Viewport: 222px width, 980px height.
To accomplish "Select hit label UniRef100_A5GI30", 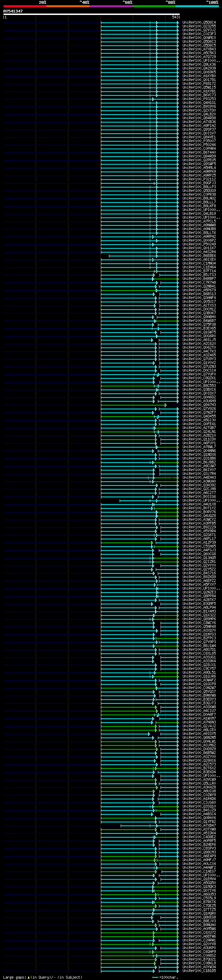I will click(199, 420).
